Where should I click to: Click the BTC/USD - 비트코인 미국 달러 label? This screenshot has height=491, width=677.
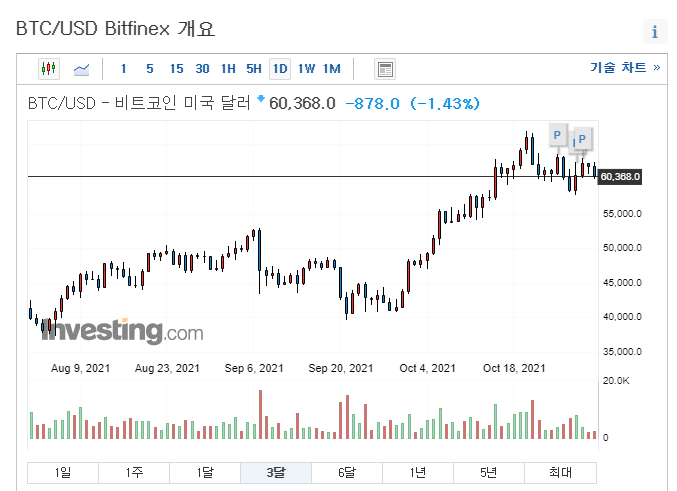point(139,103)
